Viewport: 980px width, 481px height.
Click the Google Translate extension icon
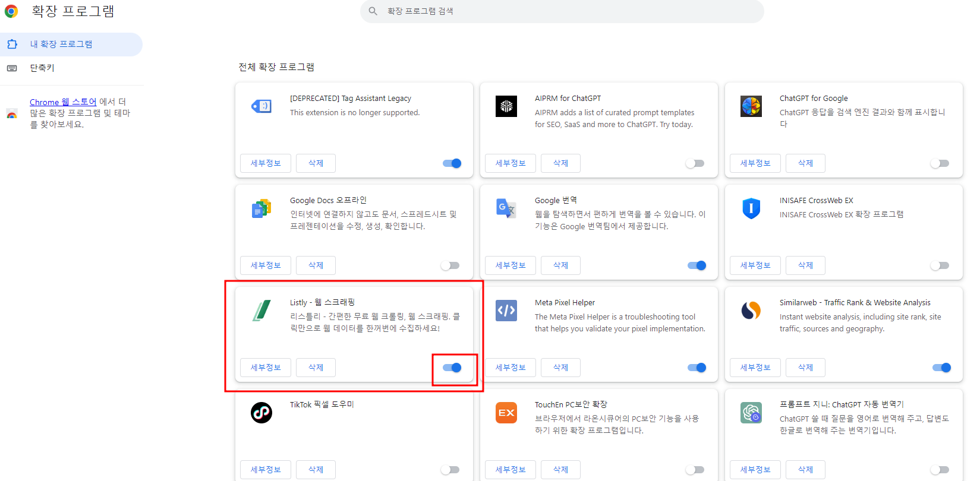click(x=506, y=208)
